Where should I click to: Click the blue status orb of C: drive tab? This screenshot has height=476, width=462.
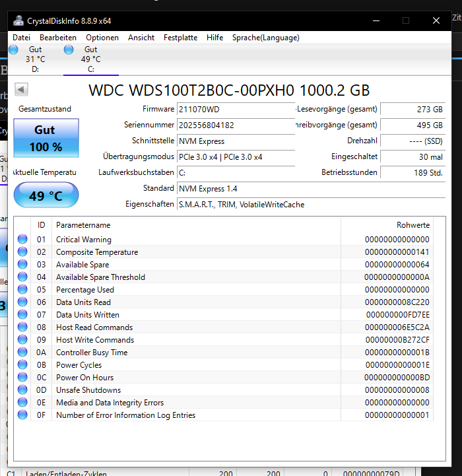[x=69, y=50]
